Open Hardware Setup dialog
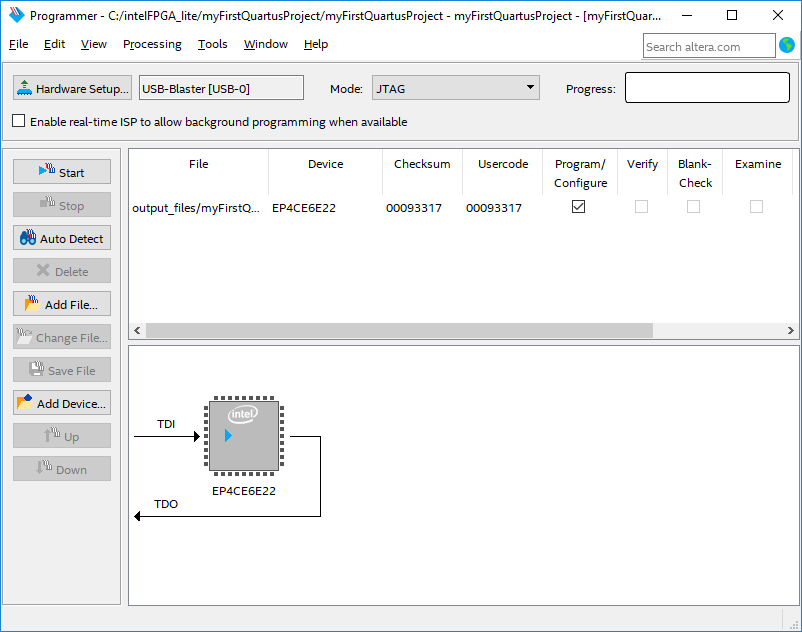The height and width of the screenshot is (632, 802). [x=72, y=88]
